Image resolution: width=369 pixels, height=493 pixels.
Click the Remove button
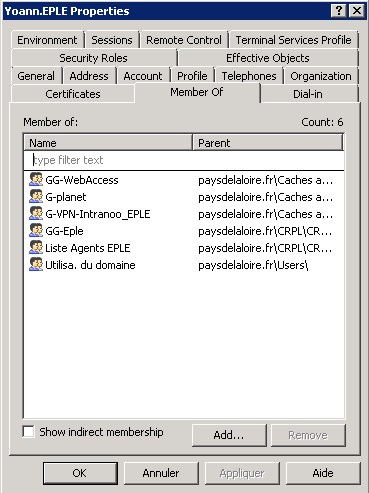tap(308, 435)
